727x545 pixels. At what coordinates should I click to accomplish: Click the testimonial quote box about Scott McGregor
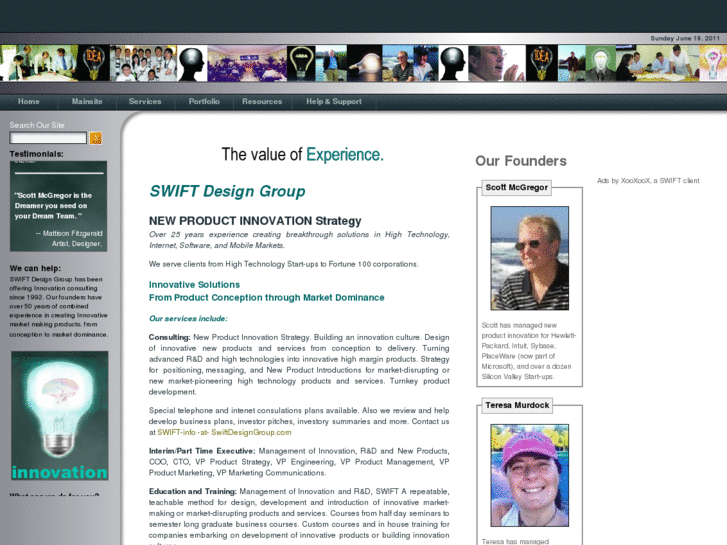click(58, 206)
